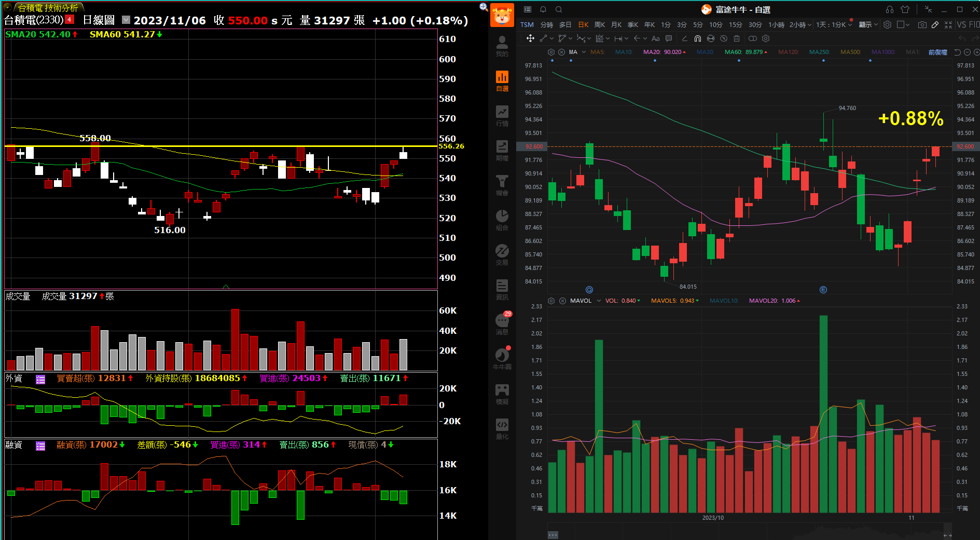Select the 月K monthly candlestick tab
Image resolution: width=980 pixels, height=540 pixels.
616,25
